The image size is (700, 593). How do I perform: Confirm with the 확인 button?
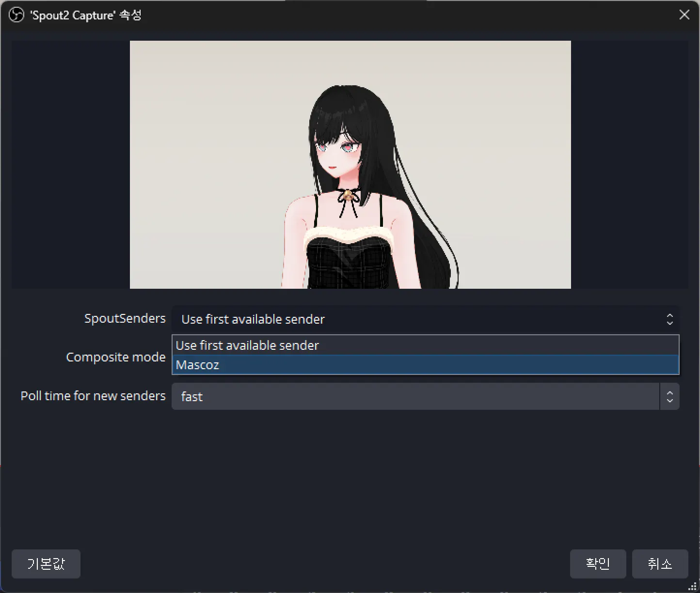pyautogui.click(x=598, y=564)
